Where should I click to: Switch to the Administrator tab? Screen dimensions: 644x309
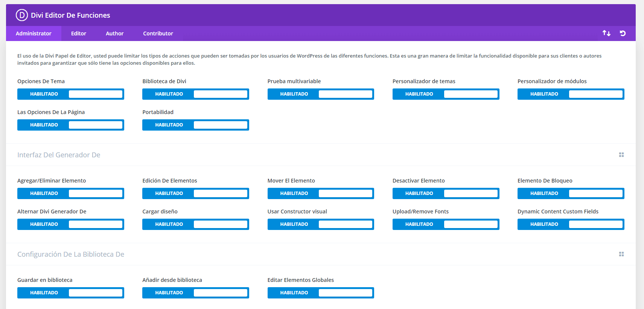[x=33, y=33]
